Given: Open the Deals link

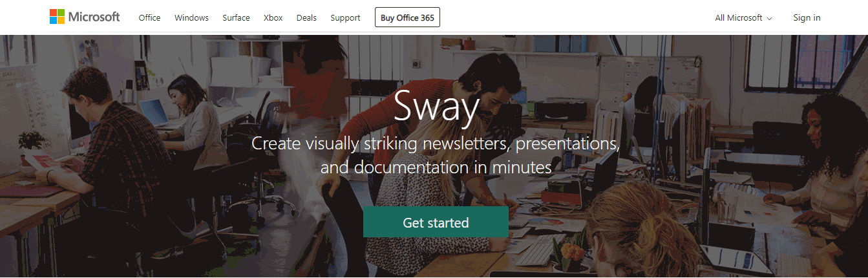Looking at the screenshot, I should click(x=306, y=17).
